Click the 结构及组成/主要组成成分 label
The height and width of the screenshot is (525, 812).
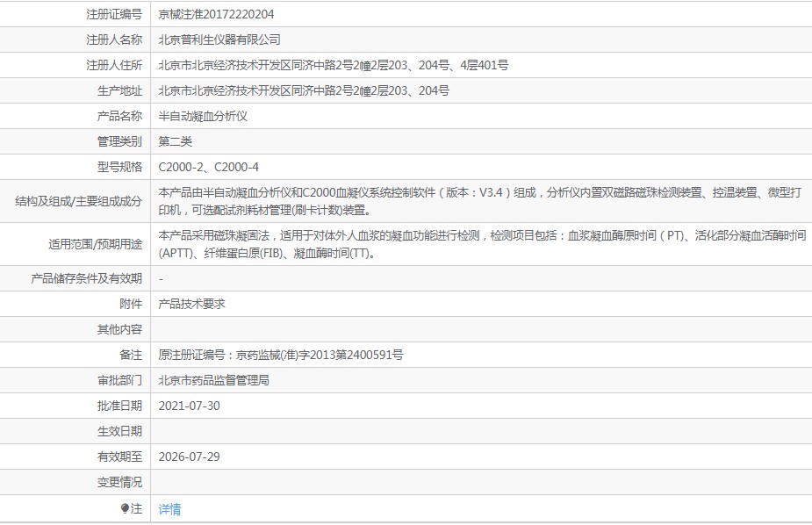tap(78, 201)
